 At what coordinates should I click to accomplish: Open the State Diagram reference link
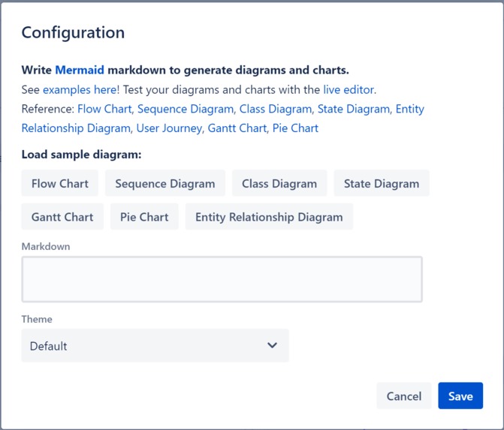coord(354,109)
